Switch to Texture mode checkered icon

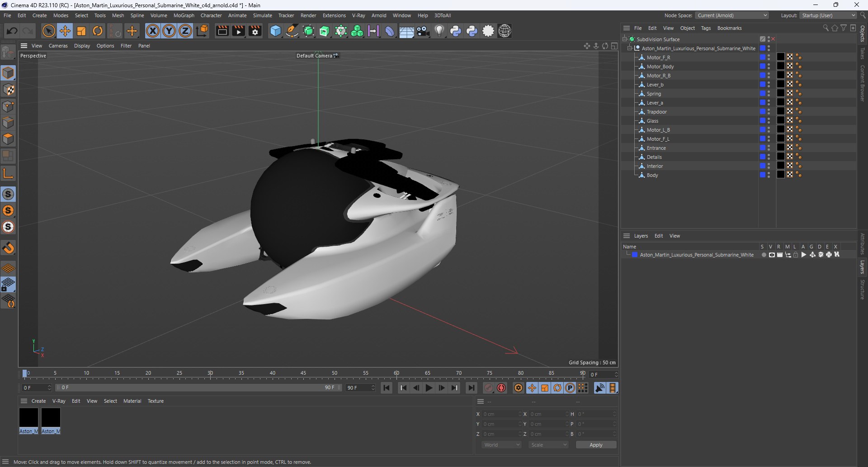(x=8, y=90)
